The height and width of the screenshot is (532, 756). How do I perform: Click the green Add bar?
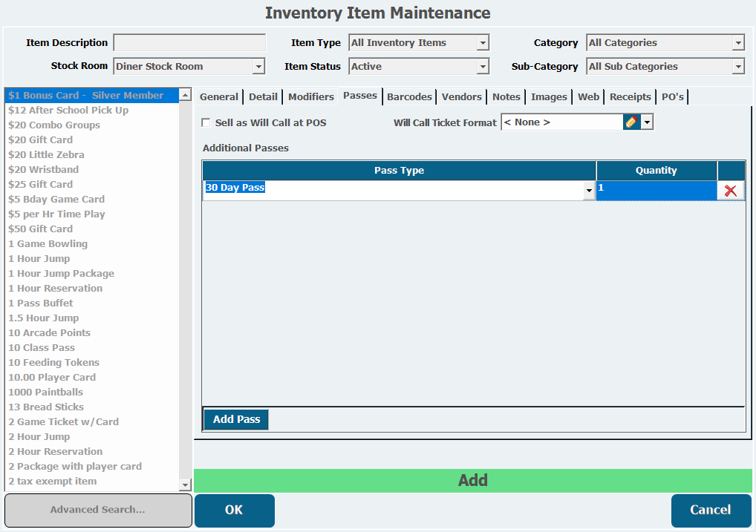click(472, 480)
